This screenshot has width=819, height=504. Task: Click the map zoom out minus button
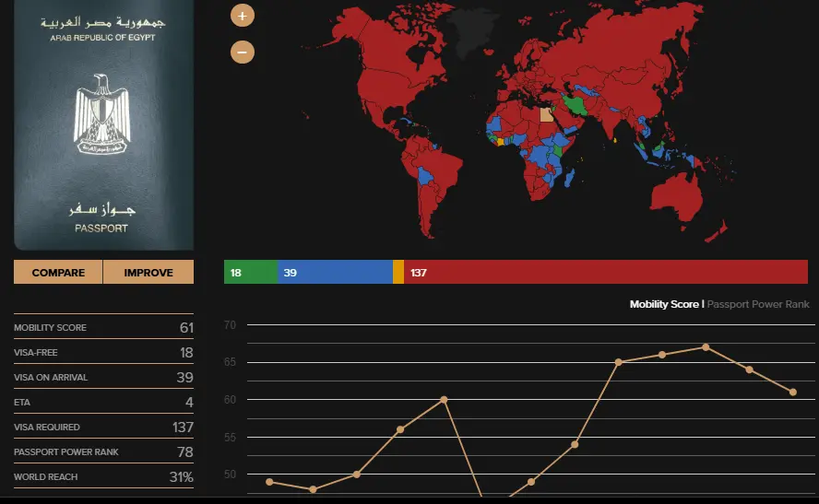(243, 53)
